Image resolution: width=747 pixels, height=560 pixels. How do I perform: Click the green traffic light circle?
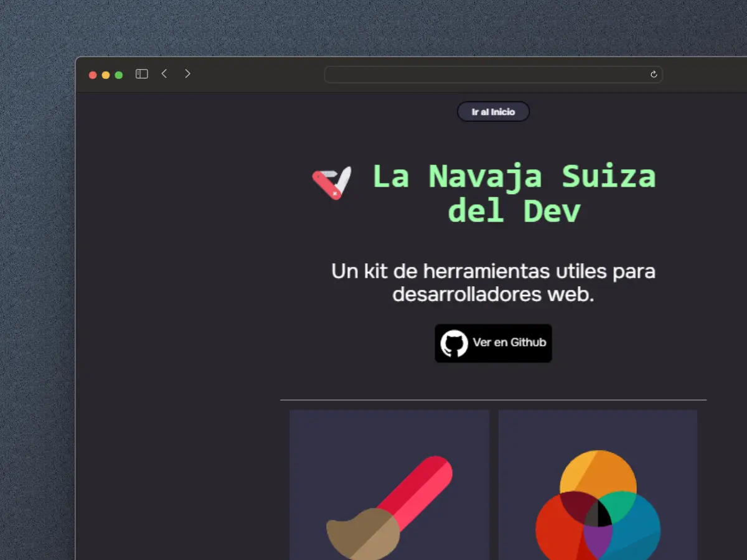point(119,74)
